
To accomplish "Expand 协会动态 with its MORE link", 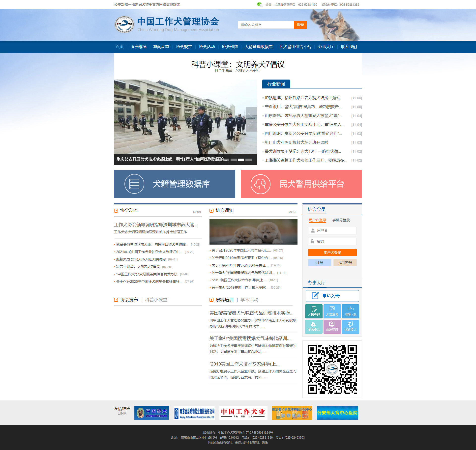I will point(197,212).
